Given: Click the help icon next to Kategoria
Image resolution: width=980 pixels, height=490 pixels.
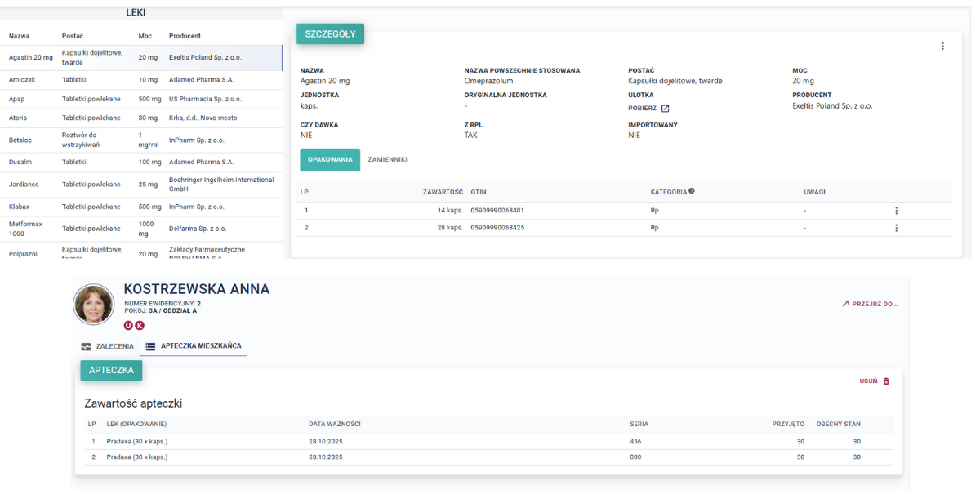Looking at the screenshot, I should tap(692, 191).
